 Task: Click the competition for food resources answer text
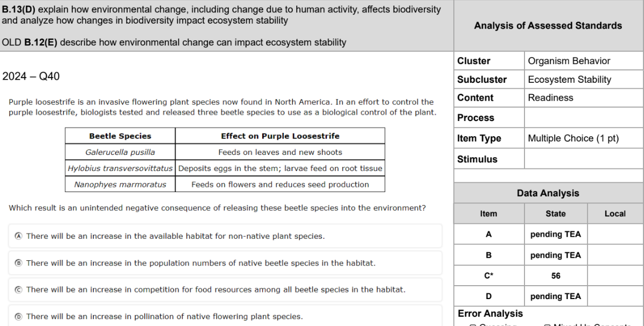point(215,289)
